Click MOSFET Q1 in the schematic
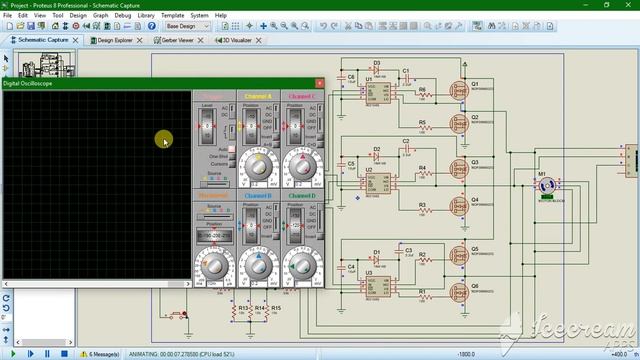This screenshot has width=640, height=360. coord(459,91)
